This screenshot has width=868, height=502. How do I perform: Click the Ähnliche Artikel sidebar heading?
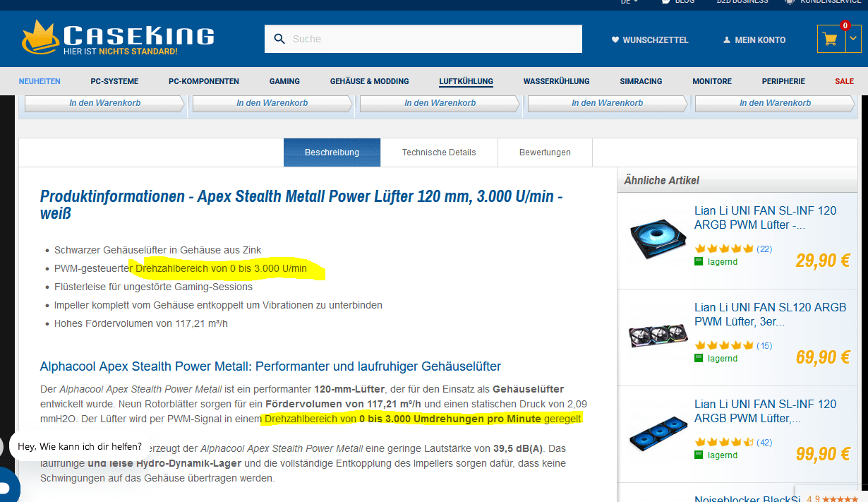click(x=661, y=180)
